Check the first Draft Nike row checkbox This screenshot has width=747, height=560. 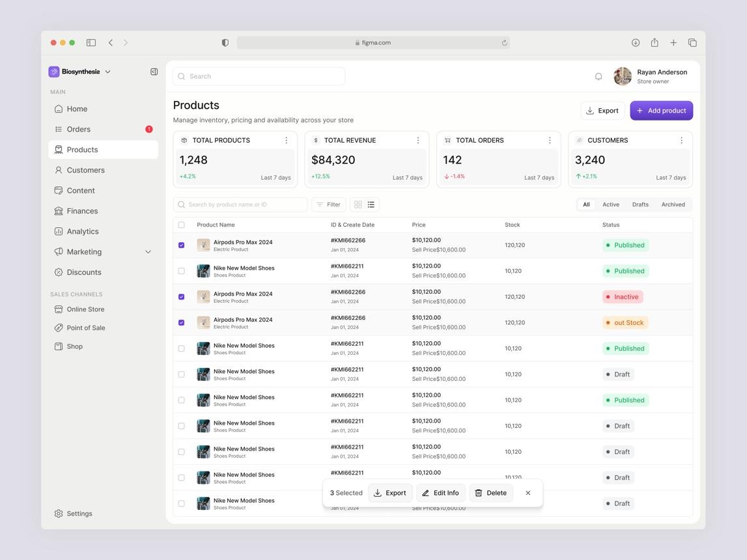[x=181, y=374]
